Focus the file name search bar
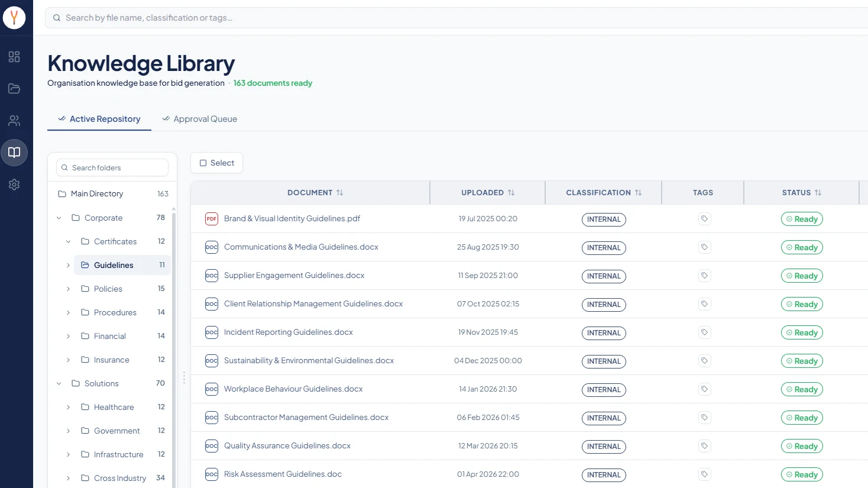 (456, 18)
